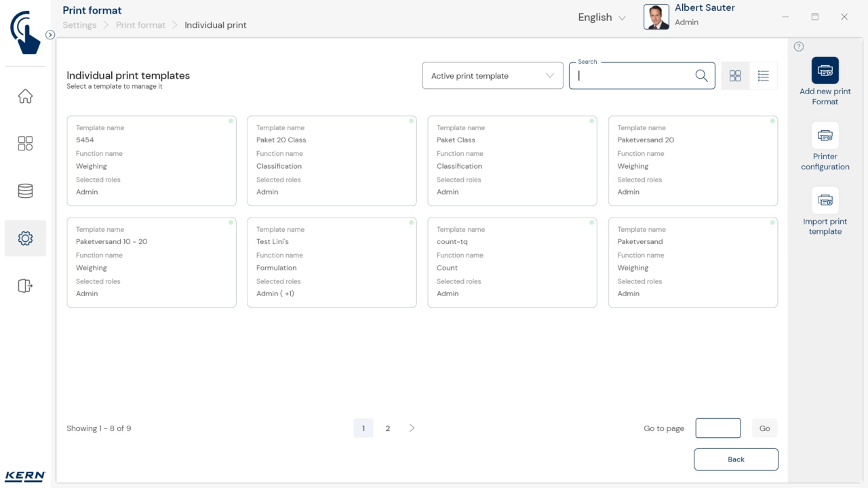
Task: Go to next page using arrow
Action: (x=412, y=428)
